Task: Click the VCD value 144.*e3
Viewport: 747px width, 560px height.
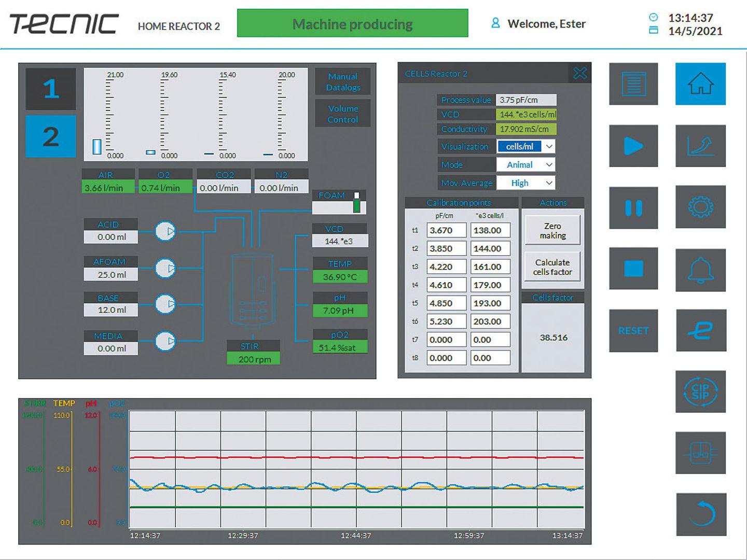Action: click(x=340, y=241)
